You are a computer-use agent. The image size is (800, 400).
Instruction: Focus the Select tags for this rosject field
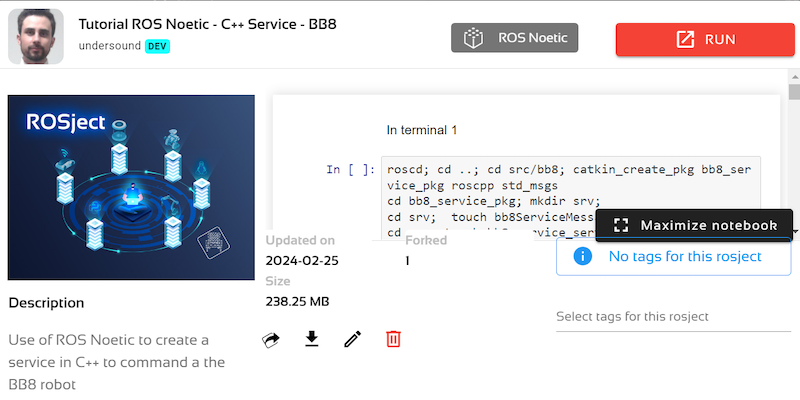click(673, 317)
